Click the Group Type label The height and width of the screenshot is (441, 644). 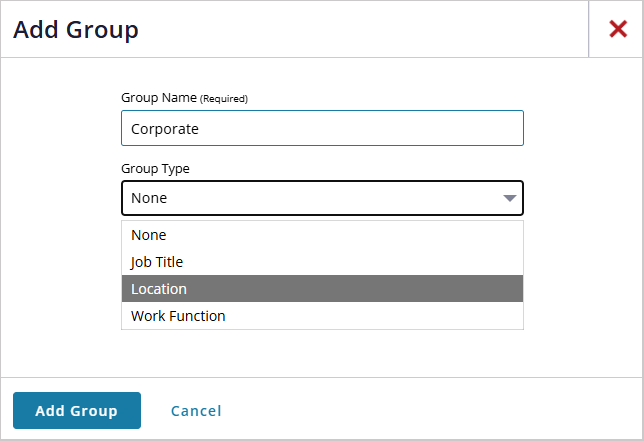[x=155, y=168]
